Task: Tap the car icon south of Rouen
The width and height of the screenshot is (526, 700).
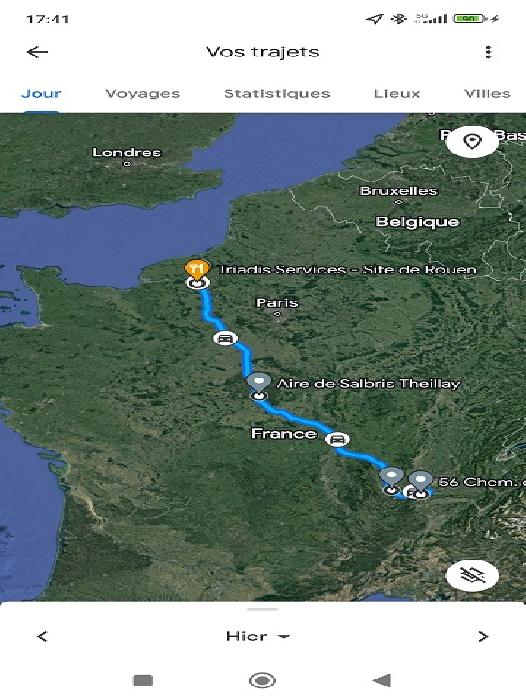Action: click(x=225, y=338)
